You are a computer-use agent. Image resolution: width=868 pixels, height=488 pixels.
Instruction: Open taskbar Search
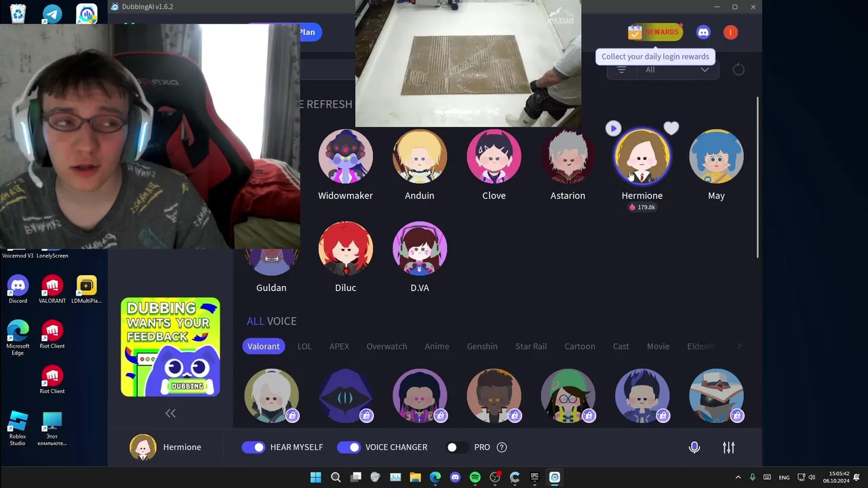(336, 477)
